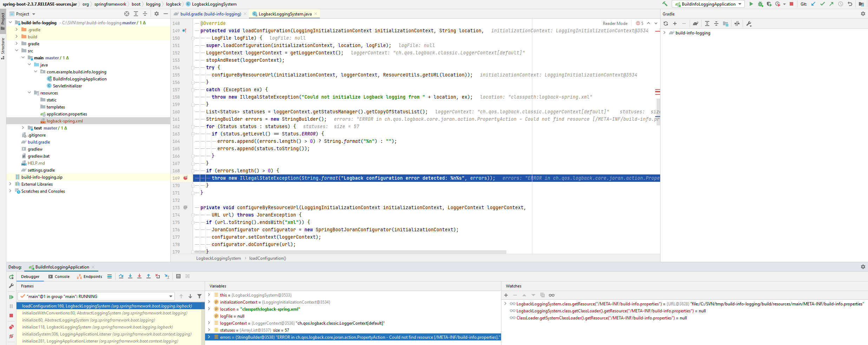Toggle threads view layout icon beside Endpoints

[x=110, y=276]
